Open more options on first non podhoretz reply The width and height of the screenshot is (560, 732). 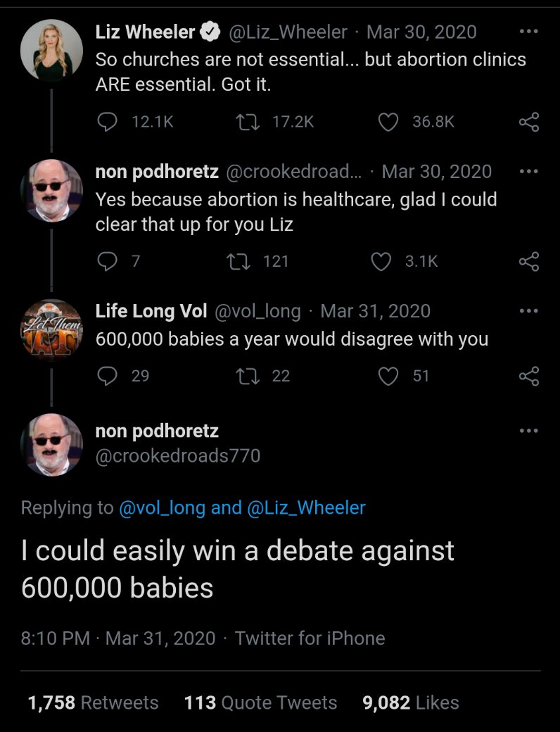point(529,171)
